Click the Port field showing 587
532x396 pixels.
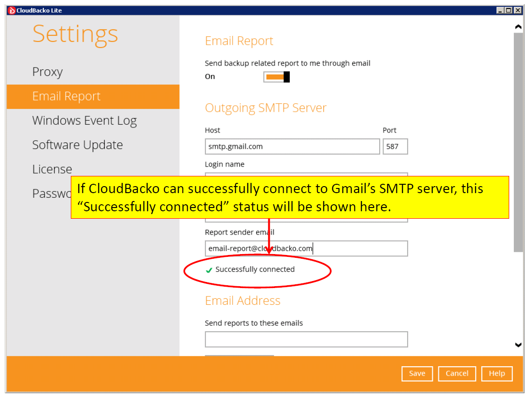coord(395,147)
